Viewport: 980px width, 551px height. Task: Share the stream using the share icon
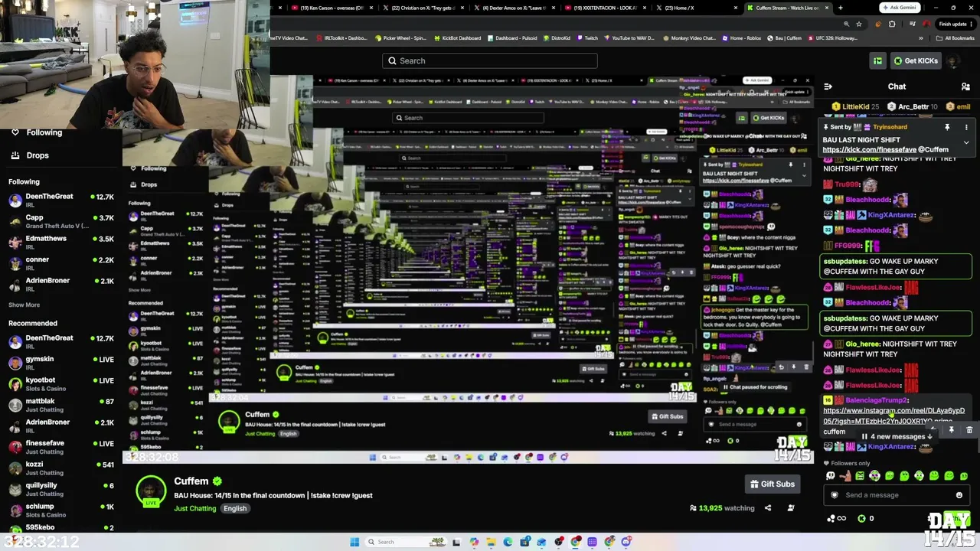click(x=769, y=508)
